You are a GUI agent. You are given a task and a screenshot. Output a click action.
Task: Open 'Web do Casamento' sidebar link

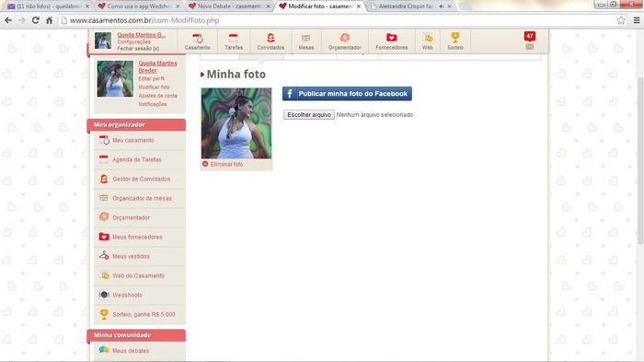click(x=138, y=275)
